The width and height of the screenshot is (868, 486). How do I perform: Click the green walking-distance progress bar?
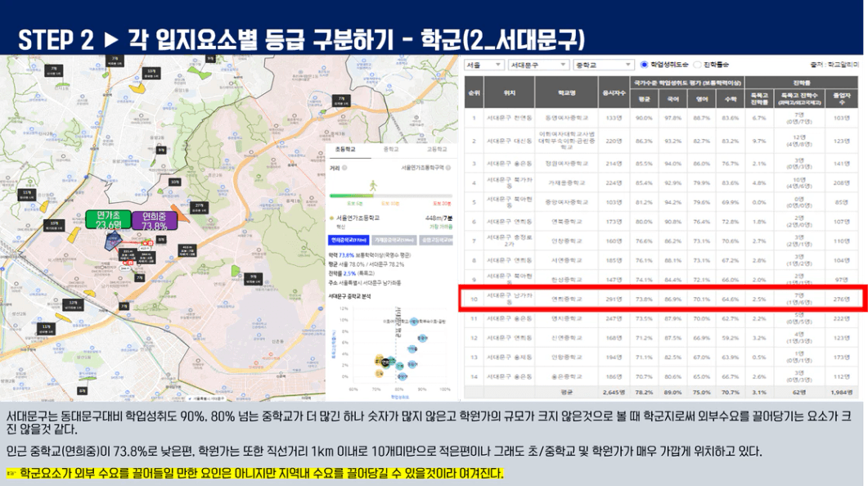click(352, 196)
